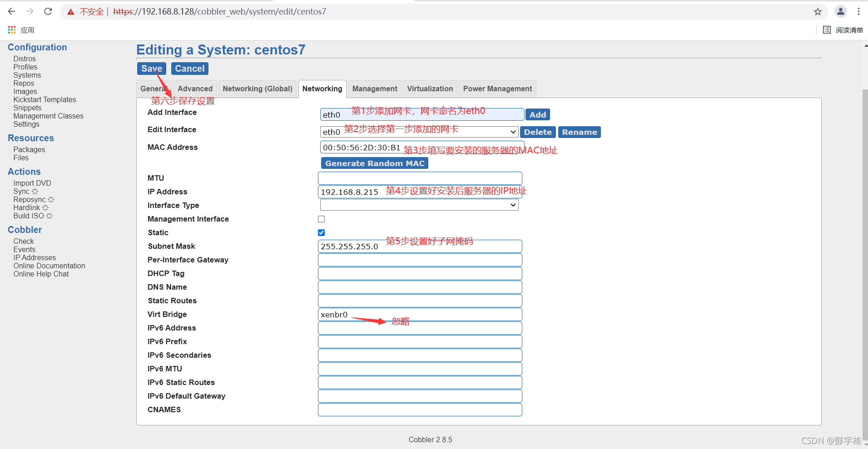Click Generate Random MAC button
This screenshot has height=449, width=868.
pyautogui.click(x=375, y=163)
